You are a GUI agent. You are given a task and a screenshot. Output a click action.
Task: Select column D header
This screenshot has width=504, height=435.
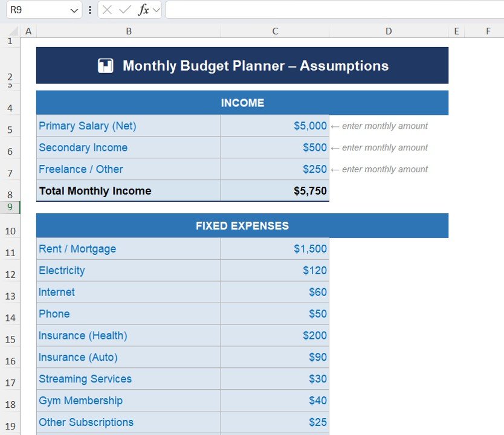[x=389, y=31]
